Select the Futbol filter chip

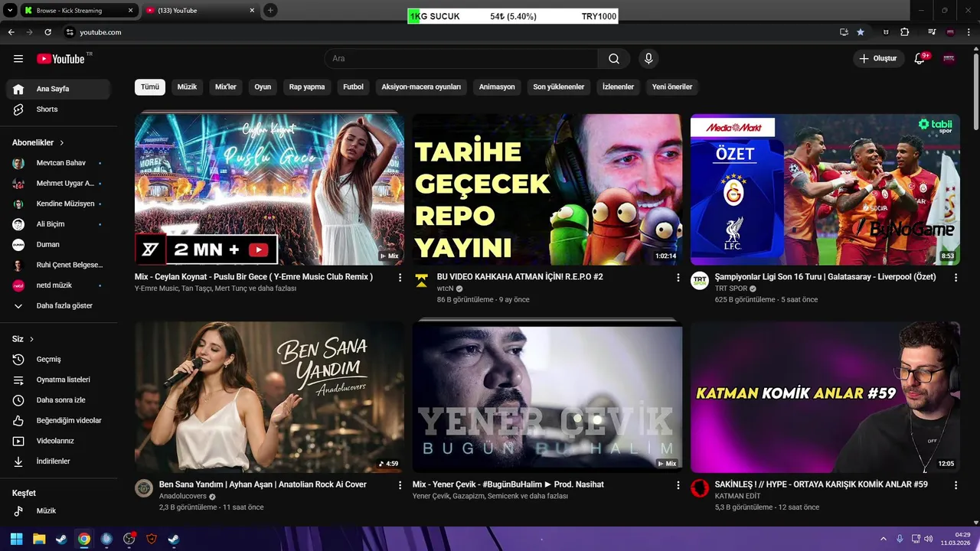[x=353, y=87]
